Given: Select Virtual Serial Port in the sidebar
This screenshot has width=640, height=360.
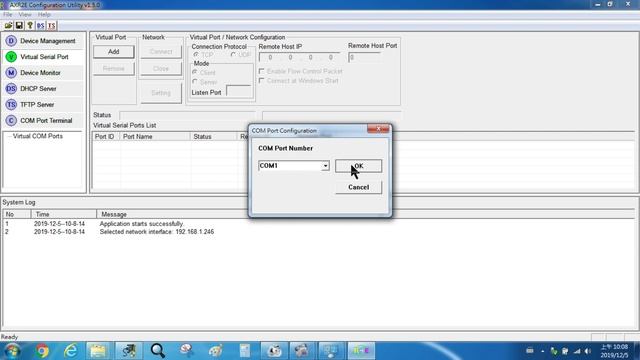Looking at the screenshot, I should click(43, 57).
